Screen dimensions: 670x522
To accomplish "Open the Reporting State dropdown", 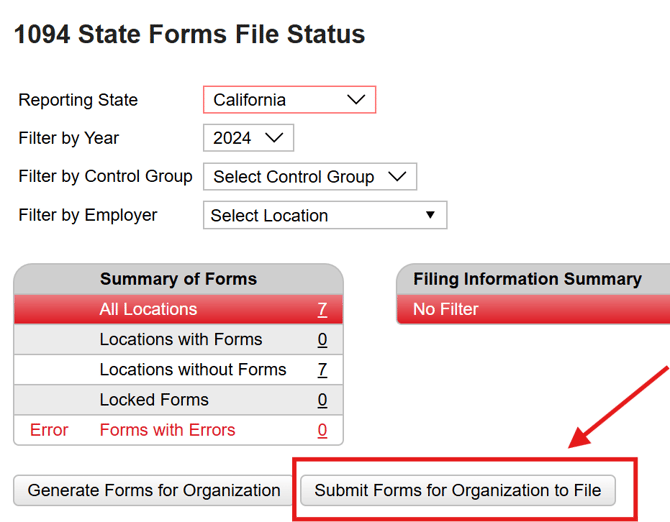I will pos(289,100).
